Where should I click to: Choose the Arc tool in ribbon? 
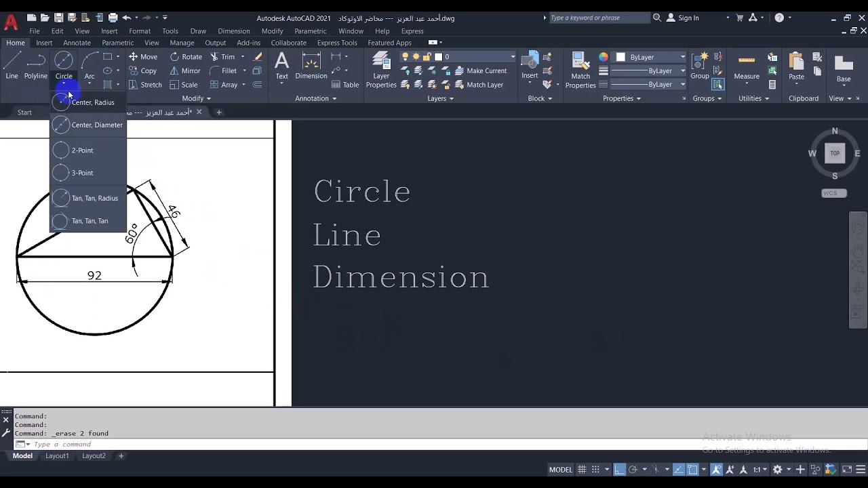90,66
